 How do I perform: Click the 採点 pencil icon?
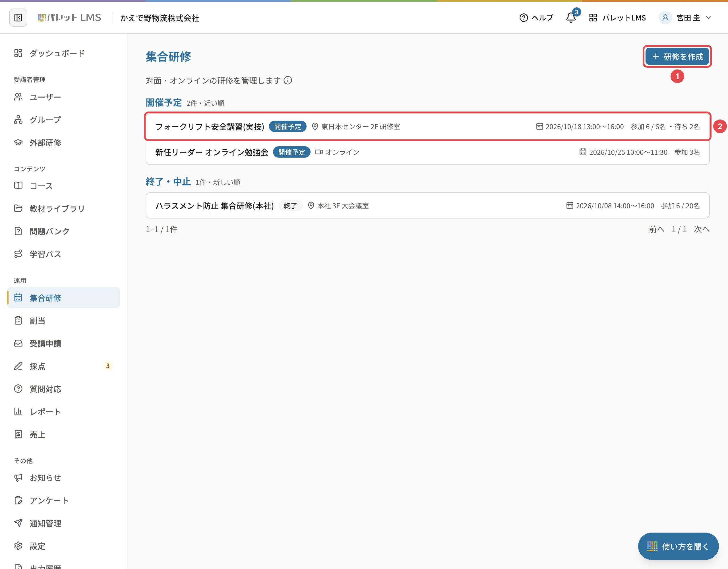pyautogui.click(x=18, y=366)
